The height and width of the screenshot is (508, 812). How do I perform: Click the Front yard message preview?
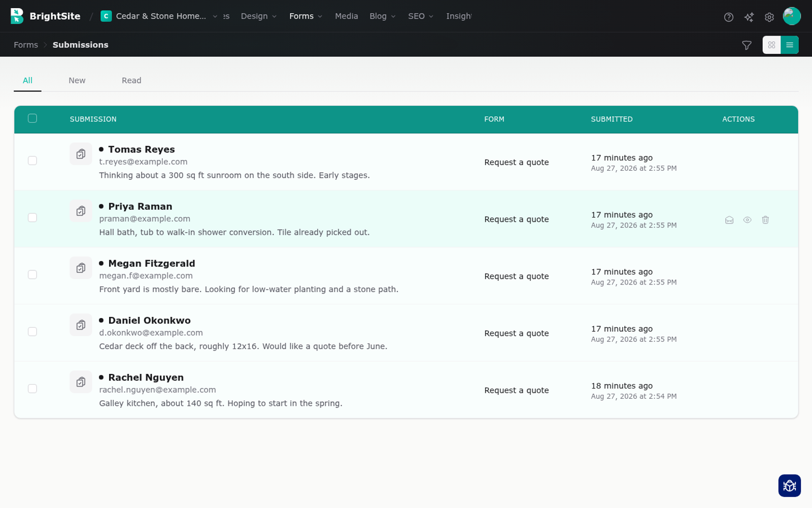[249, 289]
